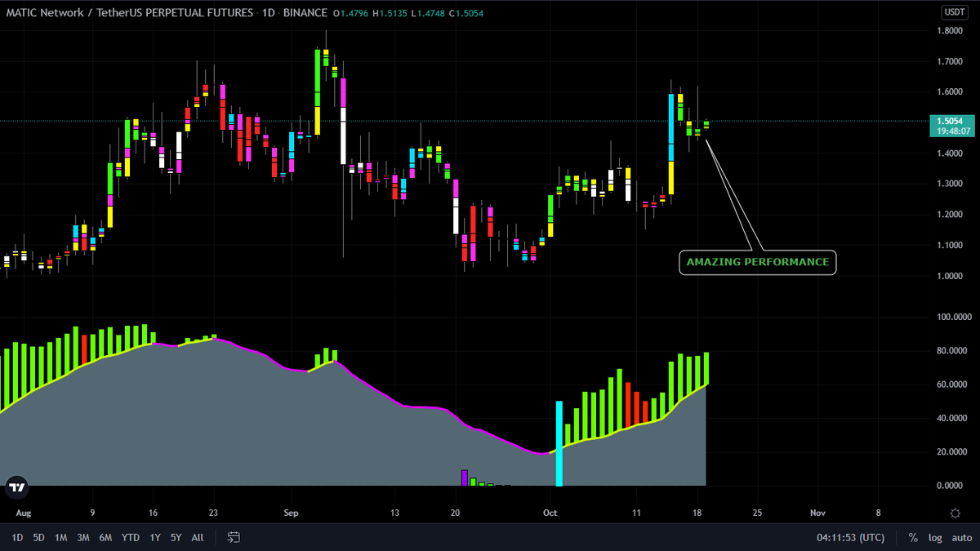Viewport: 980px width, 551px height.
Task: Select the 1Y time range
Action: pyautogui.click(x=155, y=538)
